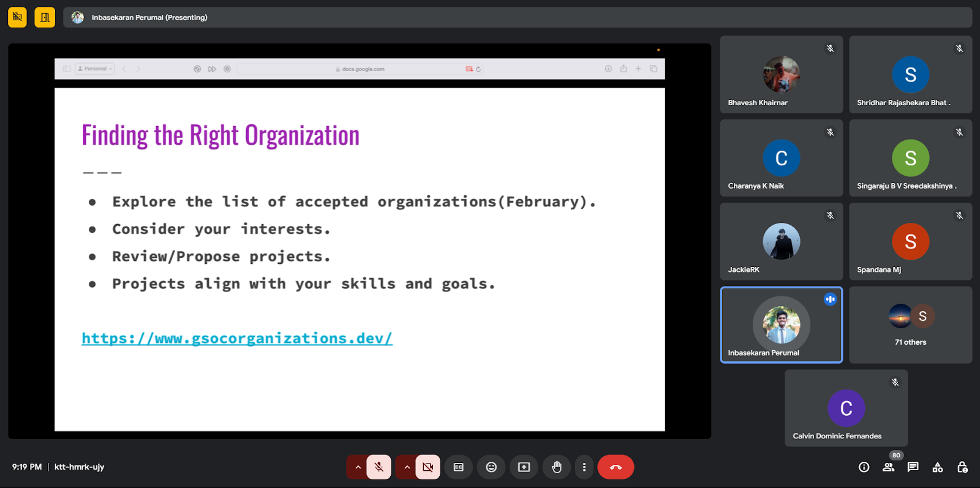Click muted mic icon on Bhavesh Khairnar tile
This screenshot has width=980, height=488.
pos(831,48)
